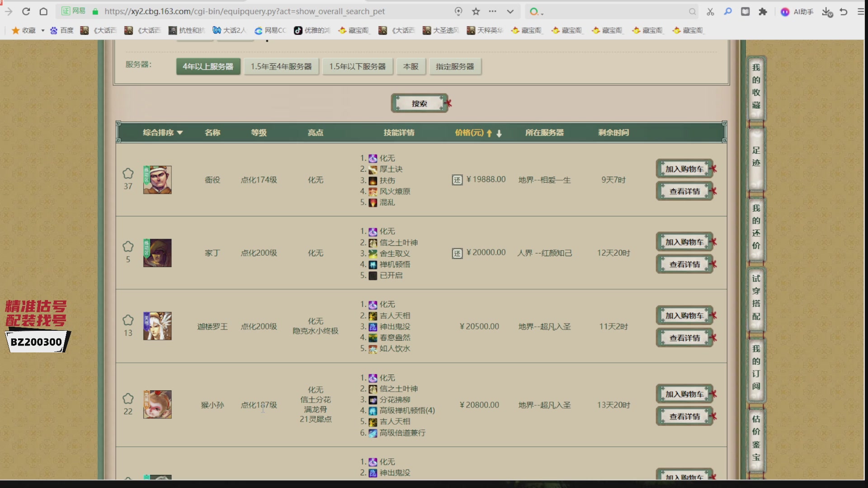Select 本服 server filter option
This screenshot has width=868, height=488.
click(410, 66)
